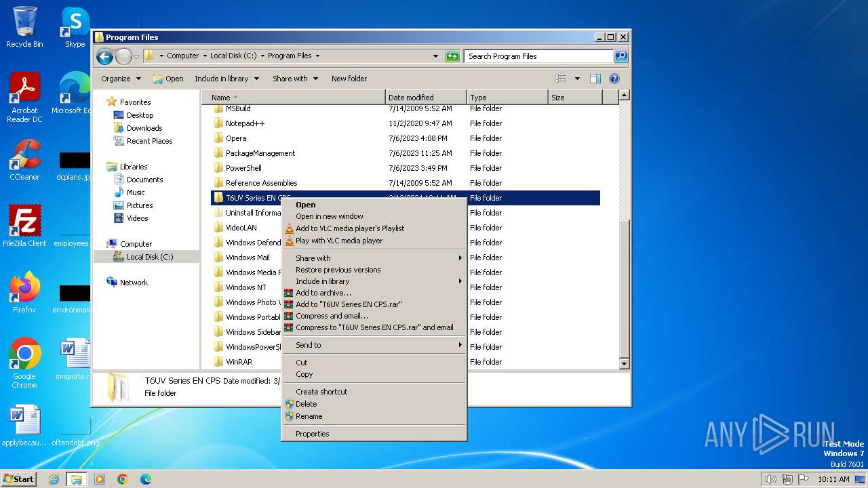The height and width of the screenshot is (488, 868).
Task: Toggle the preview pane icon
Action: pos(595,79)
